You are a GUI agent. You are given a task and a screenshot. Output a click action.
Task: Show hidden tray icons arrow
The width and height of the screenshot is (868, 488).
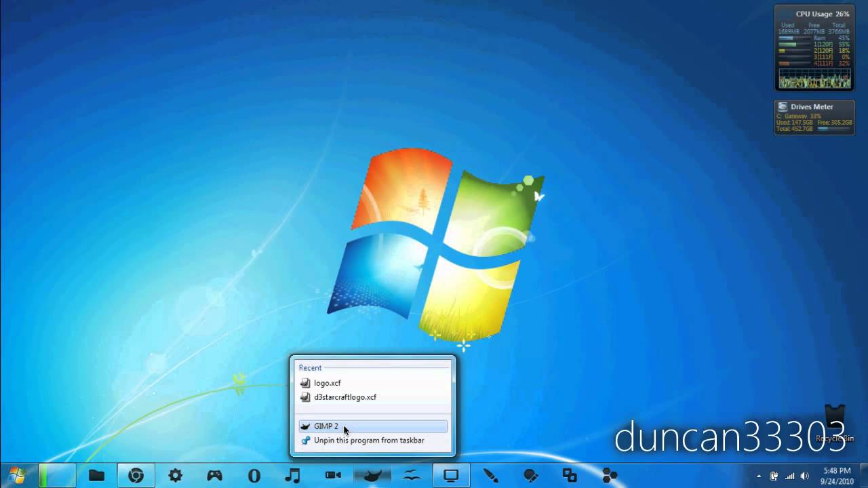tap(759, 476)
